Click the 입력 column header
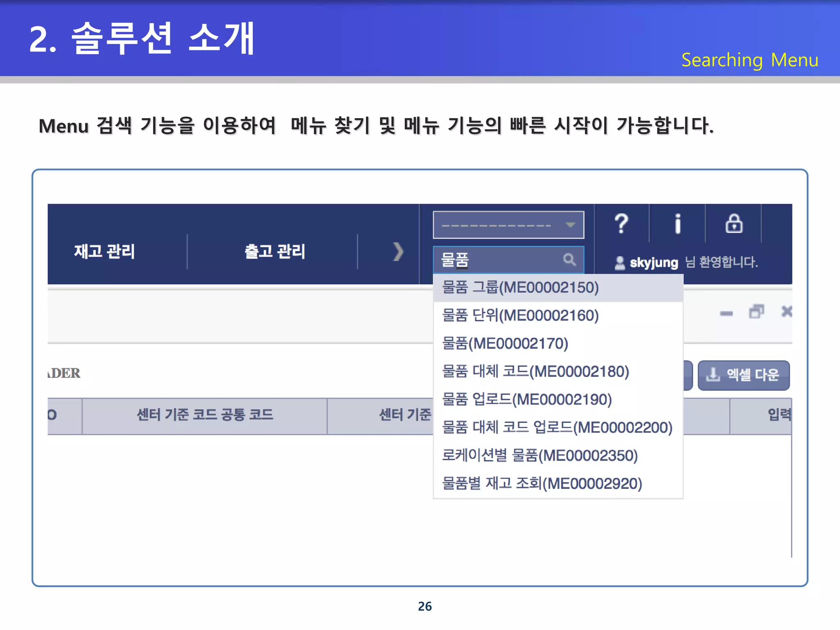The image size is (840, 630). (761, 415)
